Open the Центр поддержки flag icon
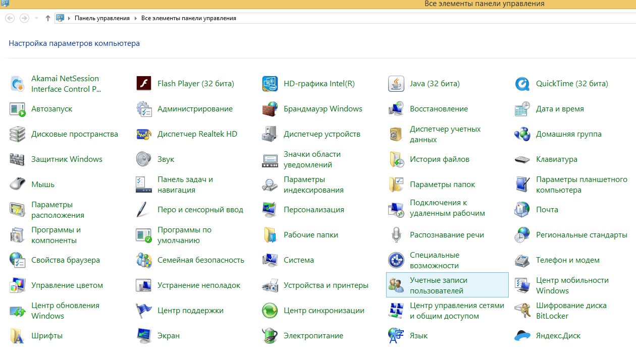Image resolution: width=636 pixels, height=364 pixels. pos(144,311)
